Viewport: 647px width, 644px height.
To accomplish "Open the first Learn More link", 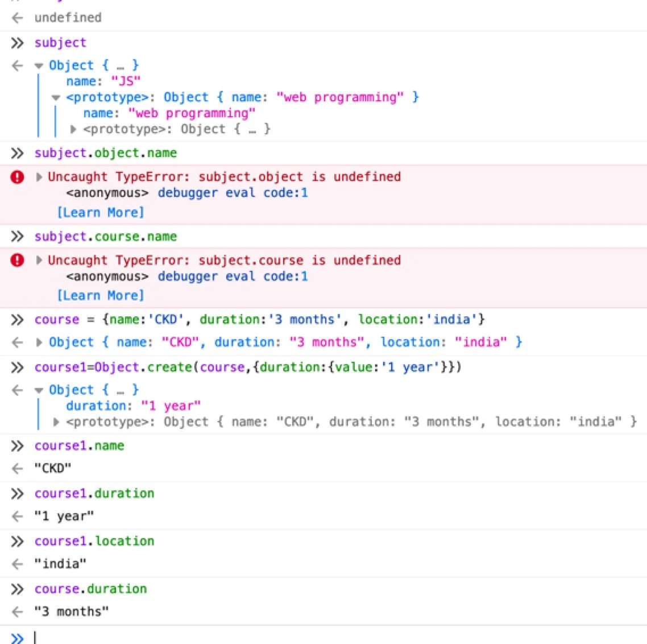I will (x=101, y=212).
